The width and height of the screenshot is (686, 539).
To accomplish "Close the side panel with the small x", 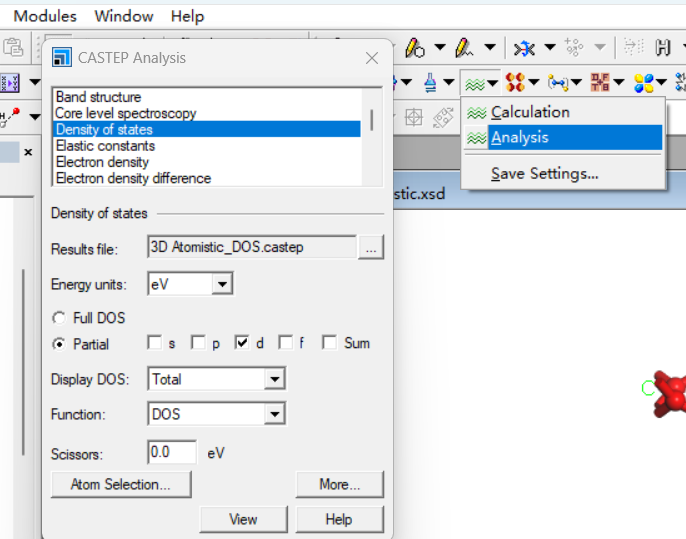I will (28, 152).
